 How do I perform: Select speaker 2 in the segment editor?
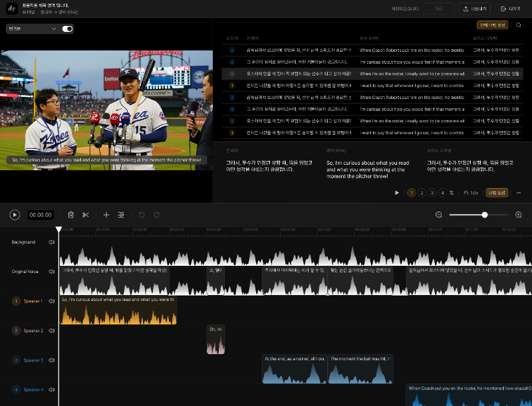[x=422, y=193]
